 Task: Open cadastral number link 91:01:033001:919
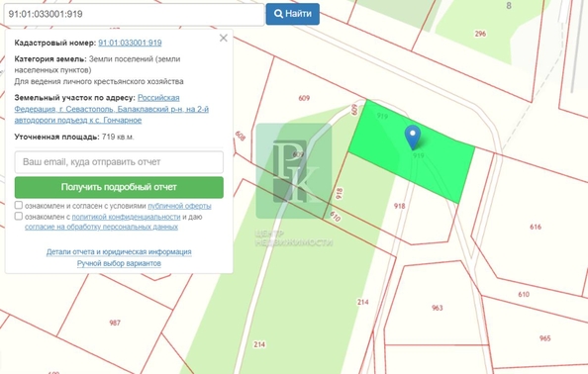pyautogui.click(x=130, y=43)
